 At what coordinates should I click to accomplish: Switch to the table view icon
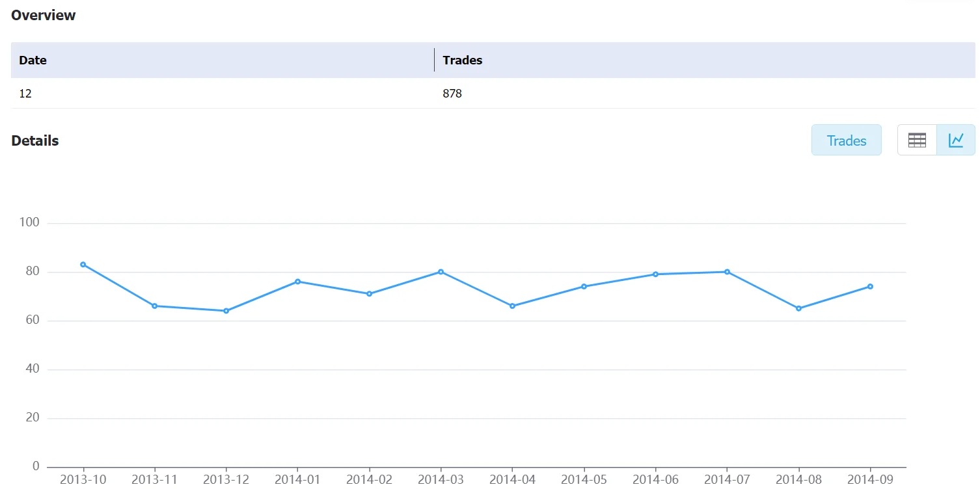point(917,140)
